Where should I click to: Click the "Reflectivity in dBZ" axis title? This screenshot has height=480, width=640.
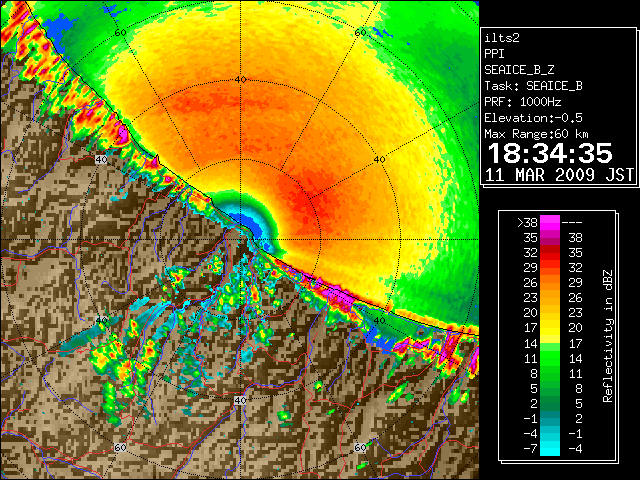pos(608,336)
